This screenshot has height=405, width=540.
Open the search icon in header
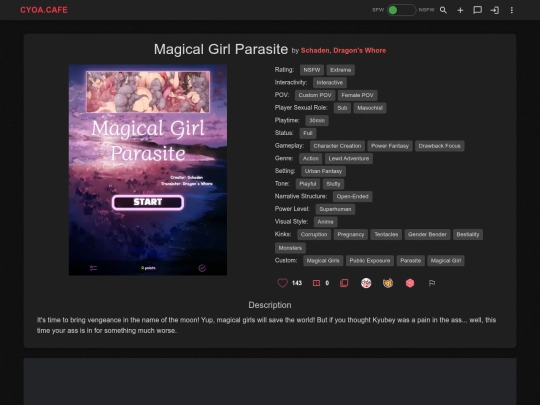[443, 10]
